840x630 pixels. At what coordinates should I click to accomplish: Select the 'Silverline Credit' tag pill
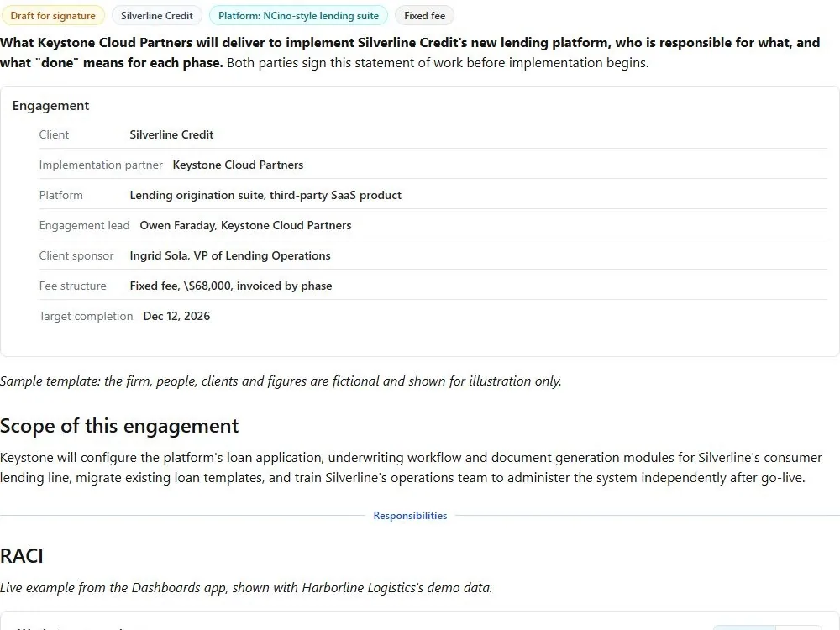pos(156,15)
